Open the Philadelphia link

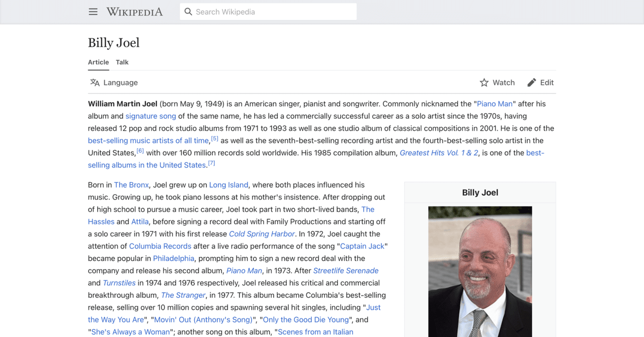(174, 258)
